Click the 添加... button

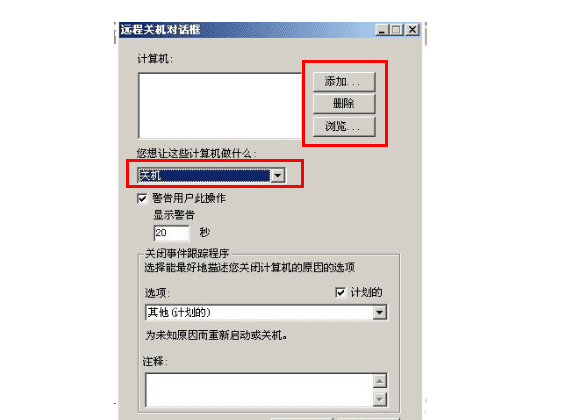click(344, 81)
